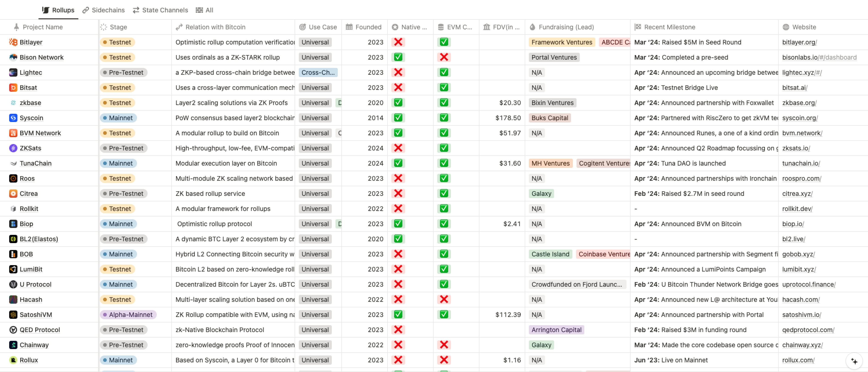Toggle EVM compatible checkbox for Lightec
The height and width of the screenshot is (372, 868).
point(444,72)
